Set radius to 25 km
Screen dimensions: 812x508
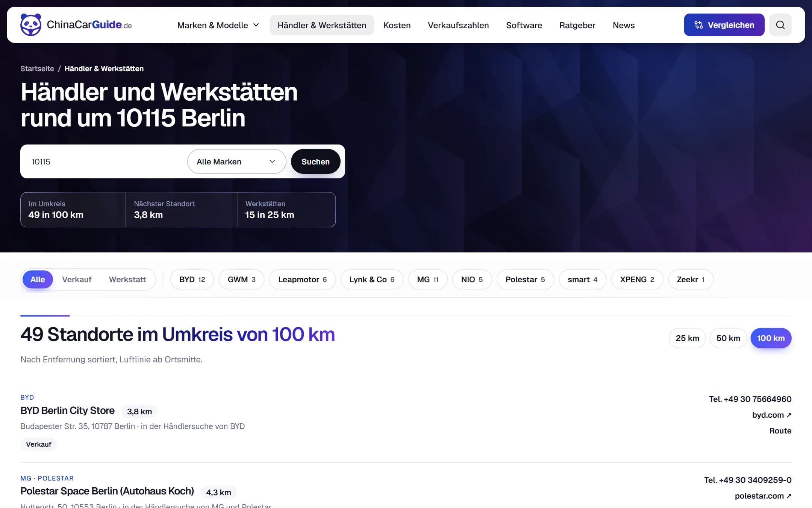click(687, 338)
